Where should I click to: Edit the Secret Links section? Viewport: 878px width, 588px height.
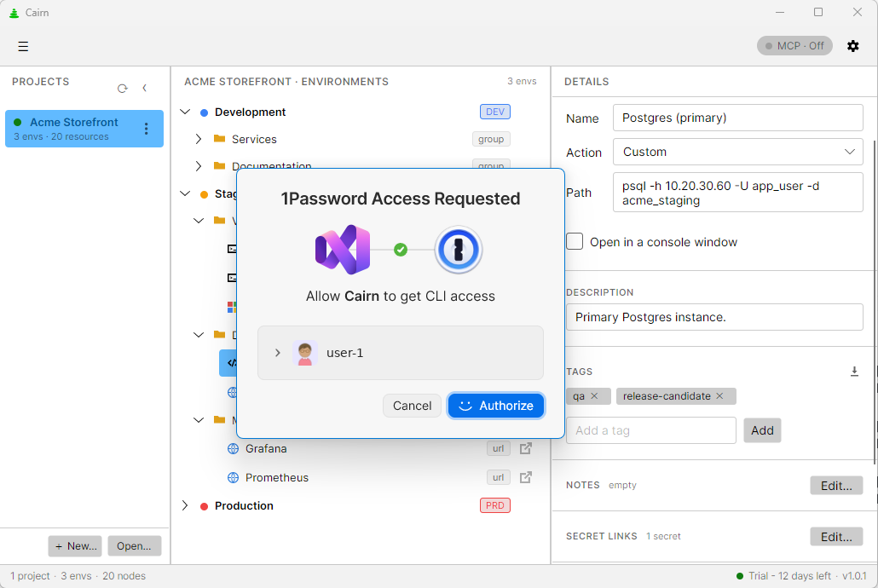[x=836, y=537]
